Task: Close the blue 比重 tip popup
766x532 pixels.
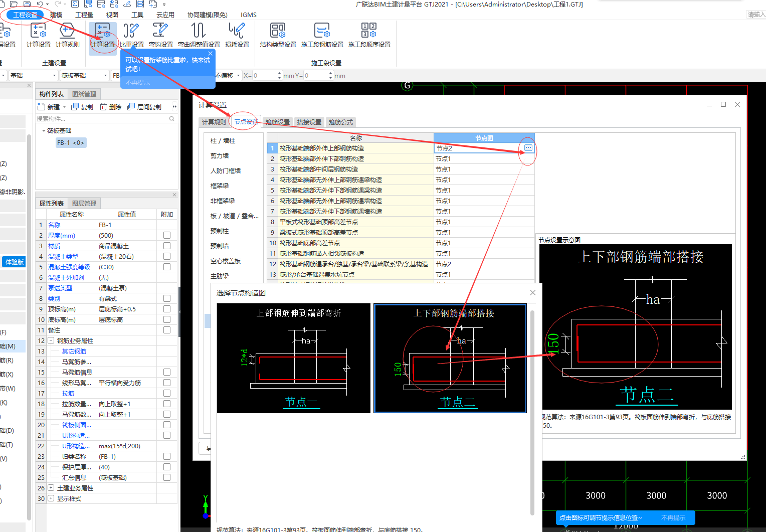Action: (211, 53)
